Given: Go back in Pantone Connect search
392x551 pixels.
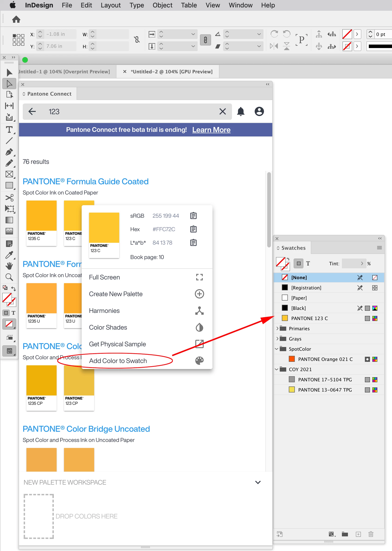Looking at the screenshot, I should coord(32,112).
